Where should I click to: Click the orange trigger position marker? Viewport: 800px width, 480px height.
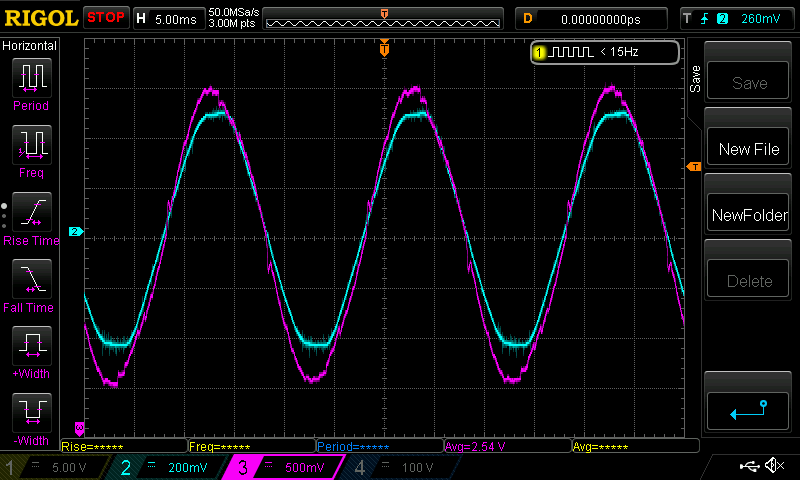[384, 48]
